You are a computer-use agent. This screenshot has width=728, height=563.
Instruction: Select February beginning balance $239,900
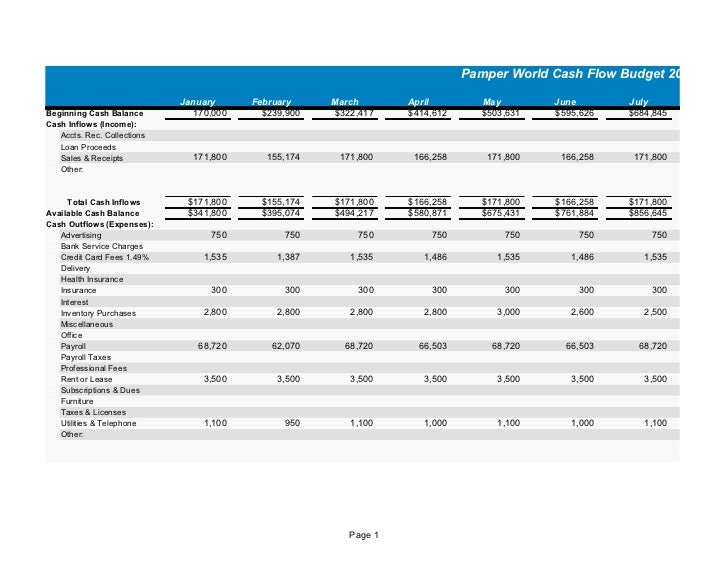280,113
